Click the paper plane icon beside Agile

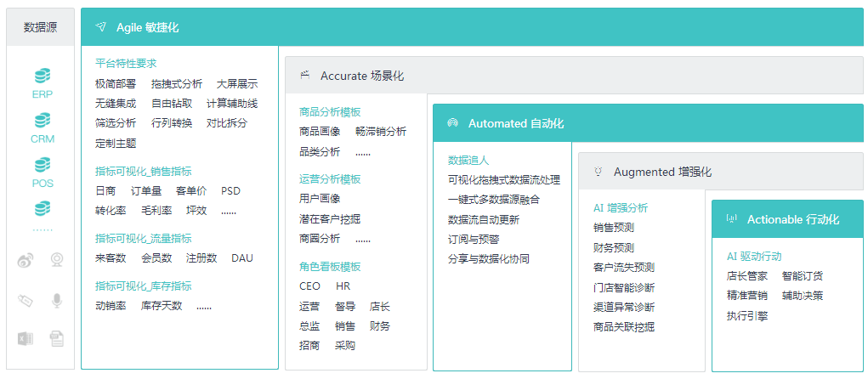[x=101, y=27]
